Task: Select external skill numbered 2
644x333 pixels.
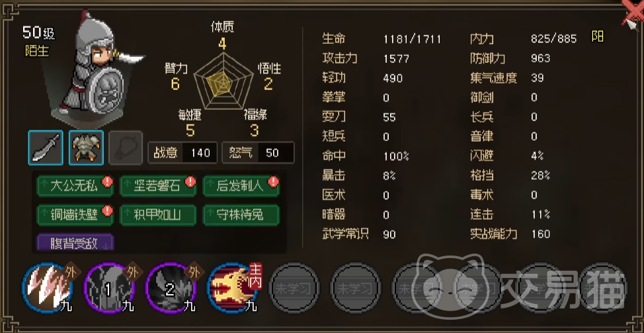Action: [171, 288]
